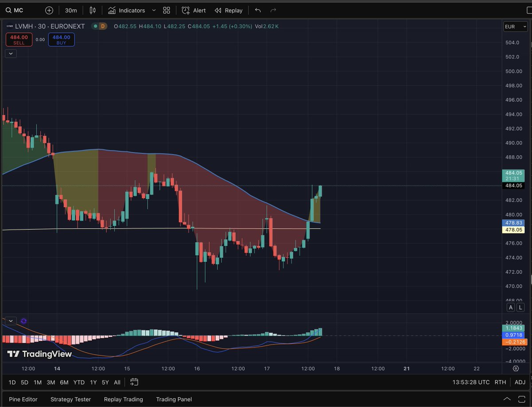Select the 1Y date range
Viewport: 532px width, 407px height.
coord(93,382)
